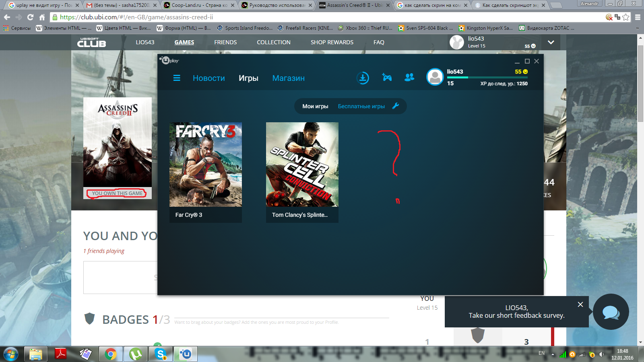
Task: Click the Chrome address bar
Action: point(326,17)
